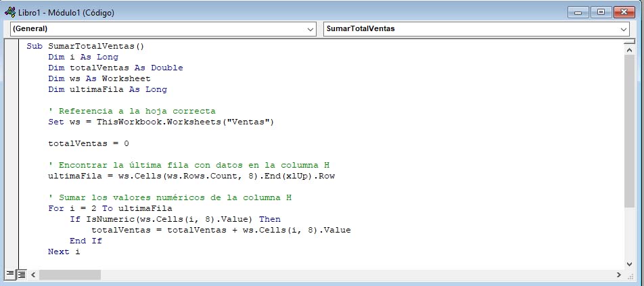Click the line 'If IsNumeric(ws.Cells(i, 8).Value) Then'

pos(175,219)
